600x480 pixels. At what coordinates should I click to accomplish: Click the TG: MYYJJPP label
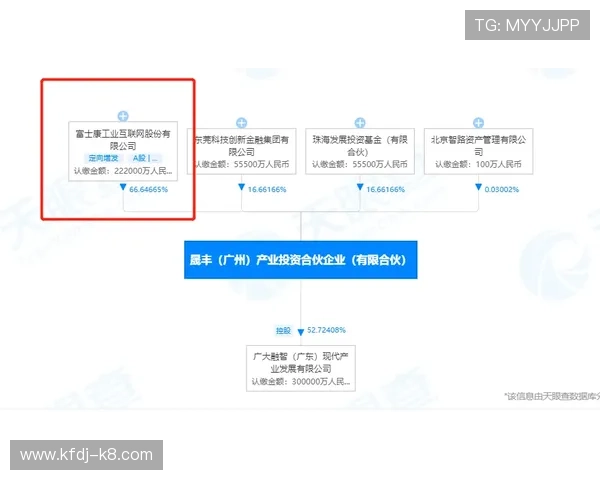[x=527, y=25]
